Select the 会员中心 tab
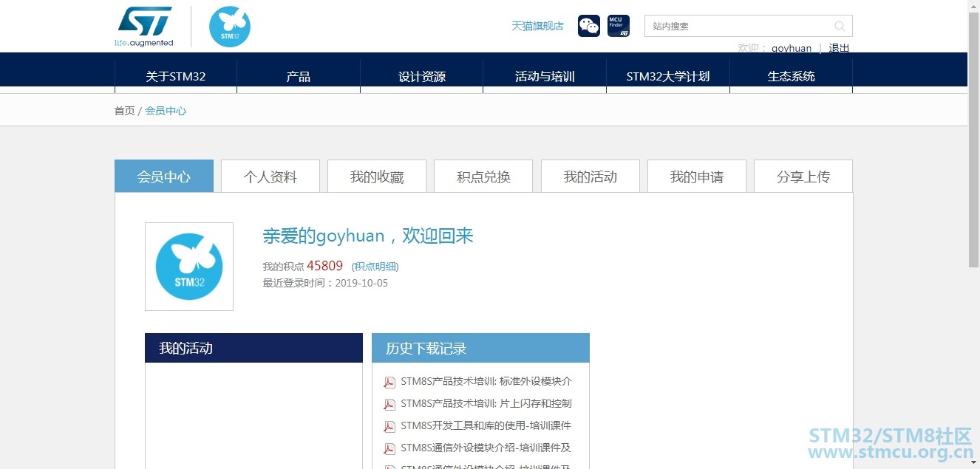Viewport: 980px width, 469px height. (164, 177)
